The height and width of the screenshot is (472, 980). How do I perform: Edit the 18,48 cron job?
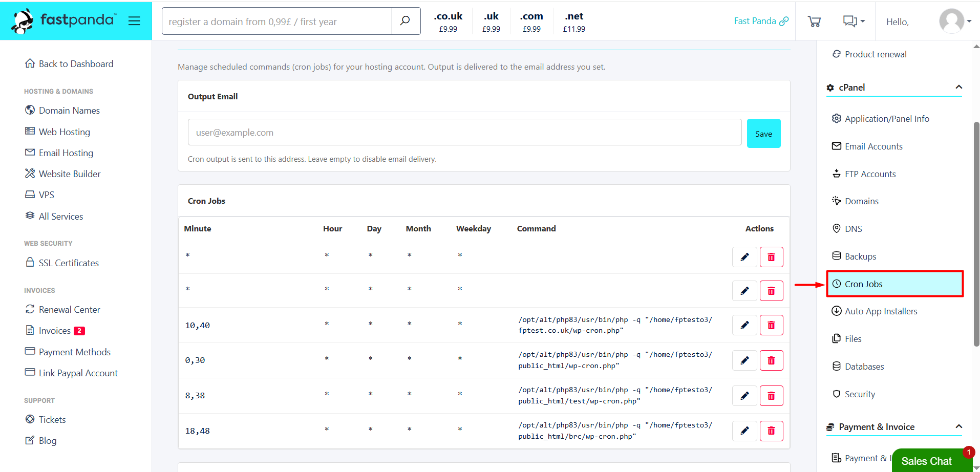[x=744, y=431]
